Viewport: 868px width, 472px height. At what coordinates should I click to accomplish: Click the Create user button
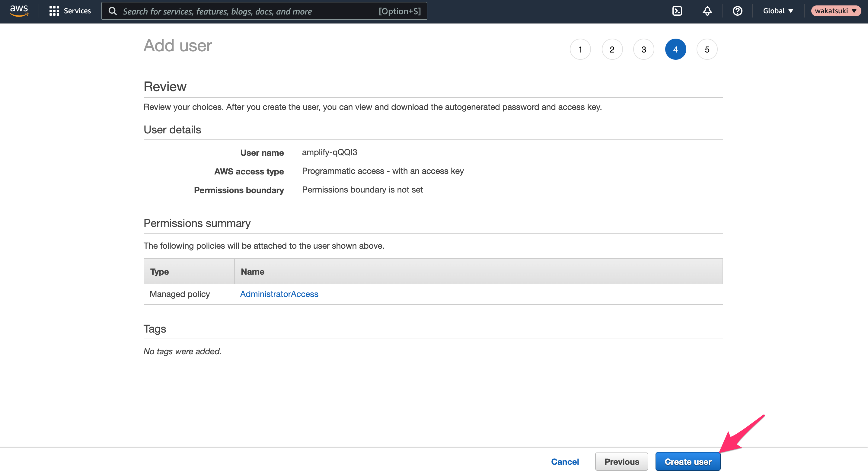[x=688, y=462]
